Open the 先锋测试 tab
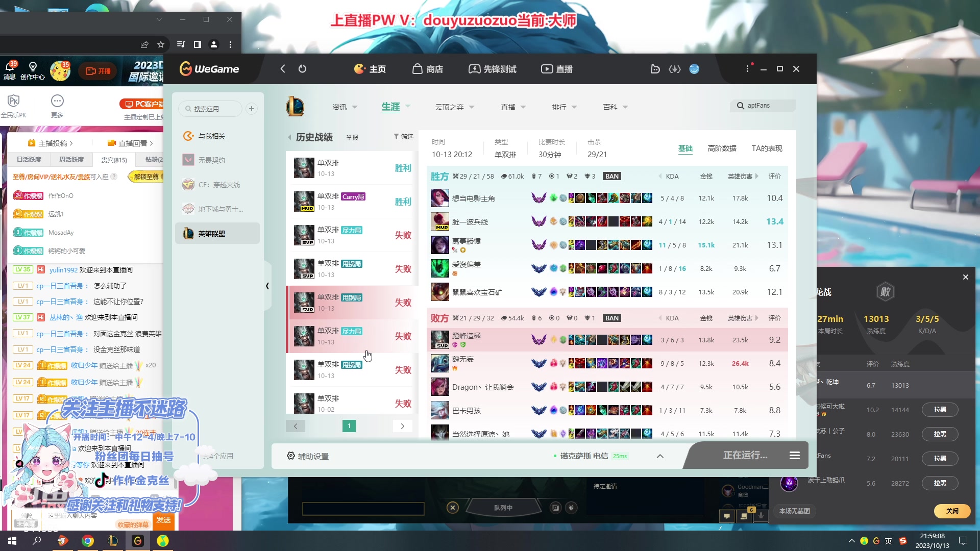Screen dimensions: 980x551 tap(493, 69)
